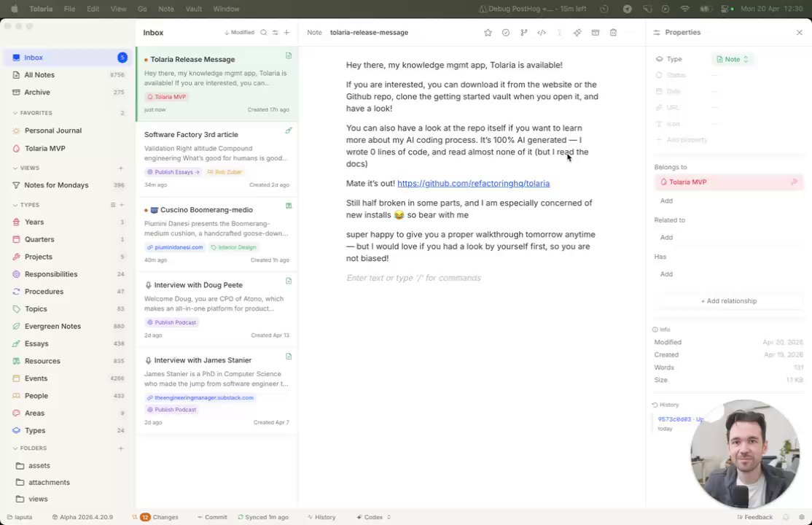Toggle raw code view icon

[542, 33]
